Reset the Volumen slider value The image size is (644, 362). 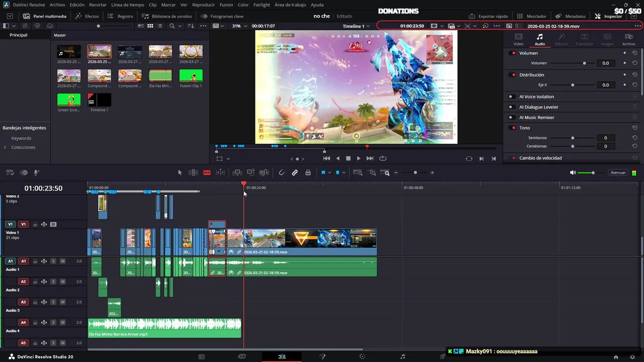(635, 63)
